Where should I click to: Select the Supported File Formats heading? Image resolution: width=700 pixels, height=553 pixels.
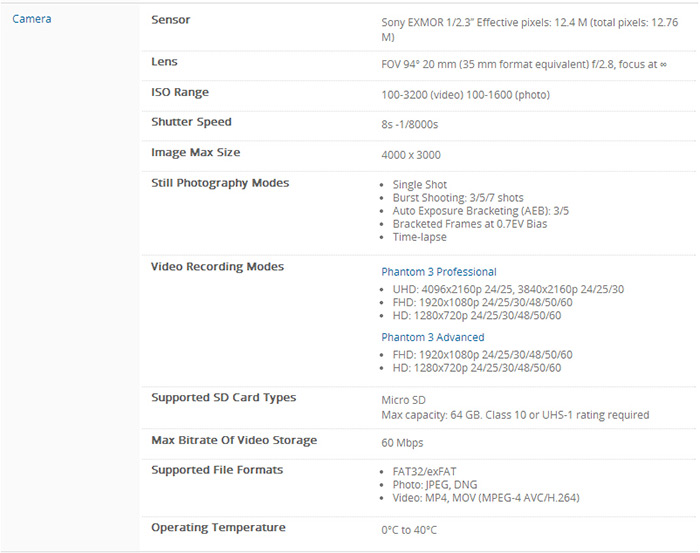click(x=217, y=470)
